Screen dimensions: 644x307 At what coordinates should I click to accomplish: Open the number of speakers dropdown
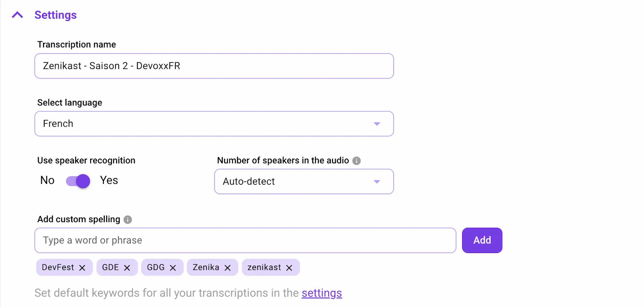pos(303,181)
